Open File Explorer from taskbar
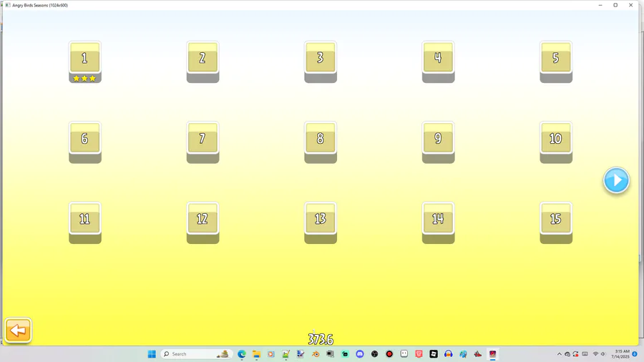 256,354
